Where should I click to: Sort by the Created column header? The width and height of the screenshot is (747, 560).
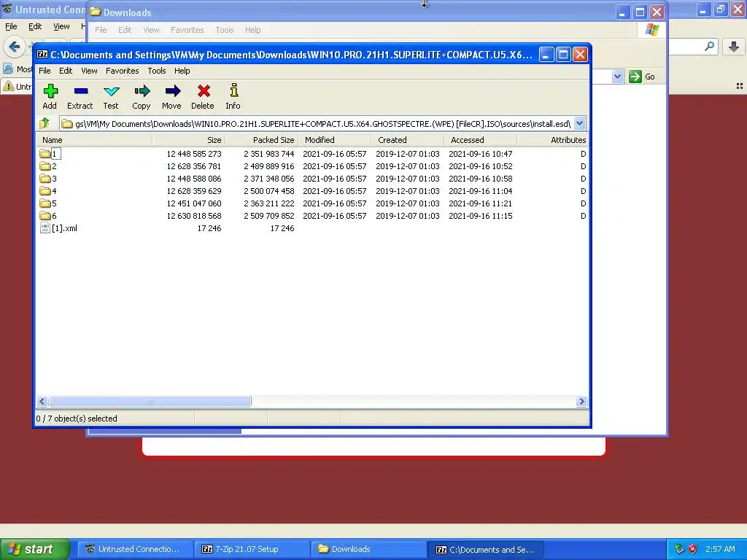[407, 139]
